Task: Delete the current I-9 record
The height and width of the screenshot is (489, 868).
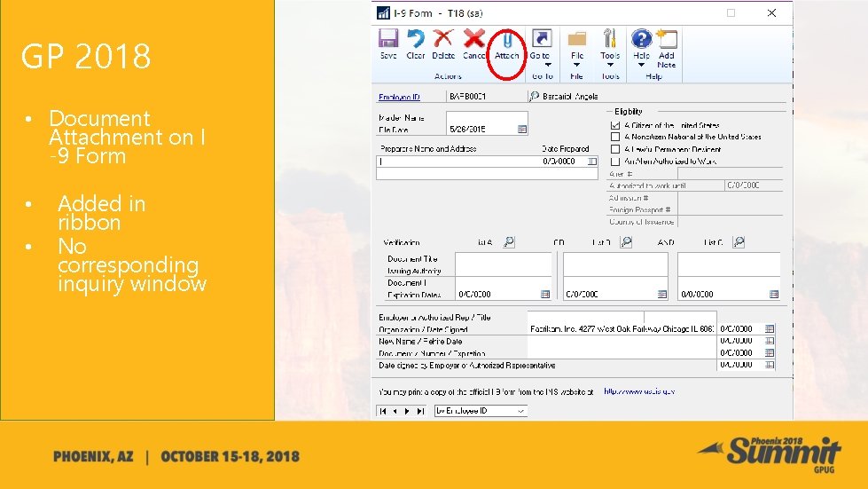Action: 442,44
